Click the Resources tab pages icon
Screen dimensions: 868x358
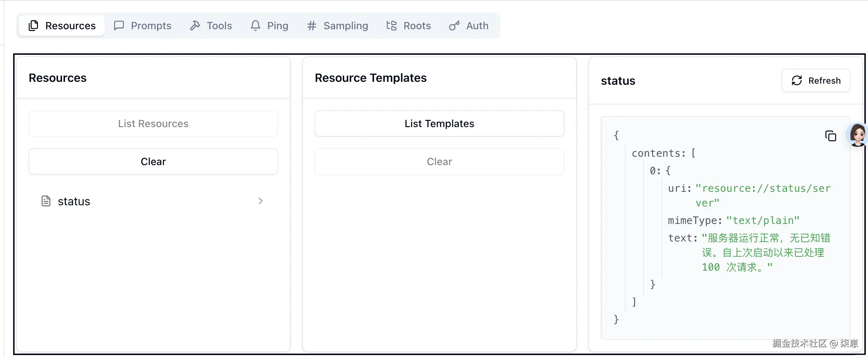coord(33,26)
